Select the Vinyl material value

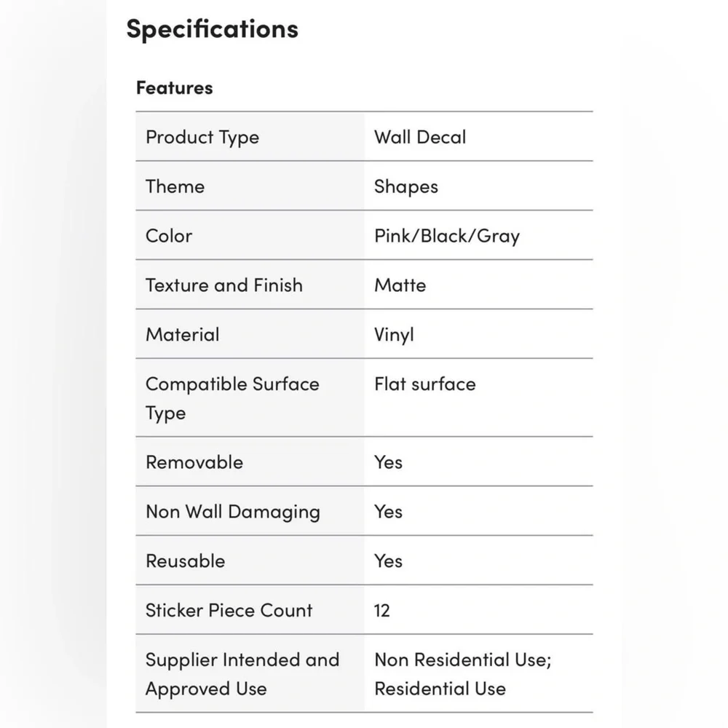pyautogui.click(x=394, y=335)
